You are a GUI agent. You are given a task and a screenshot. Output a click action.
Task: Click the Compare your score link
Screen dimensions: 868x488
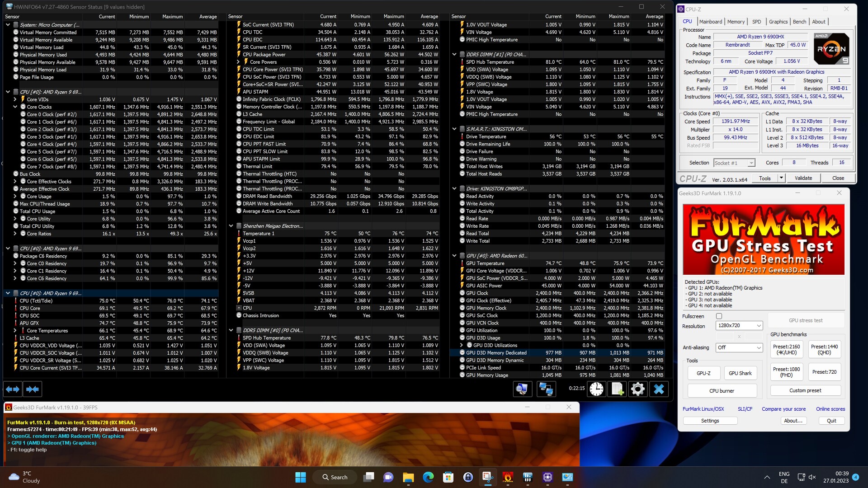point(783,409)
